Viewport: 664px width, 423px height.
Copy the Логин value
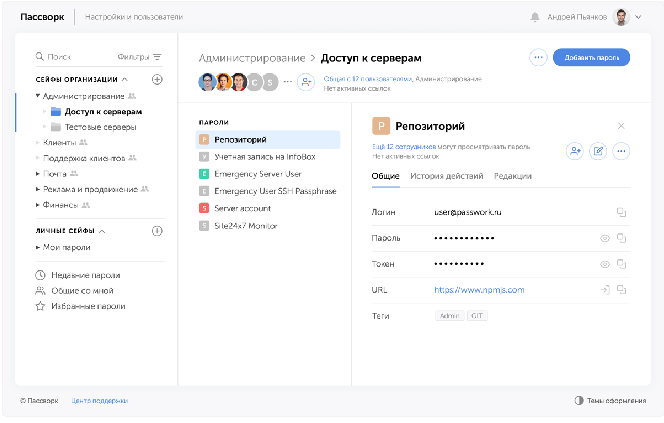pyautogui.click(x=621, y=212)
